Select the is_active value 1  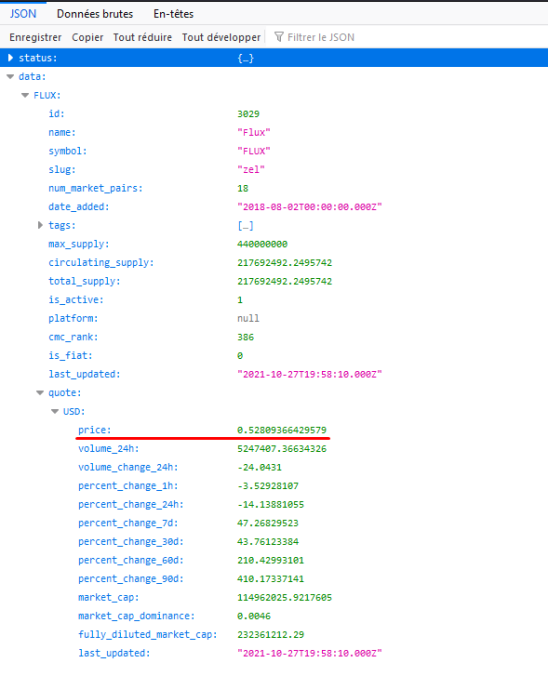click(240, 300)
